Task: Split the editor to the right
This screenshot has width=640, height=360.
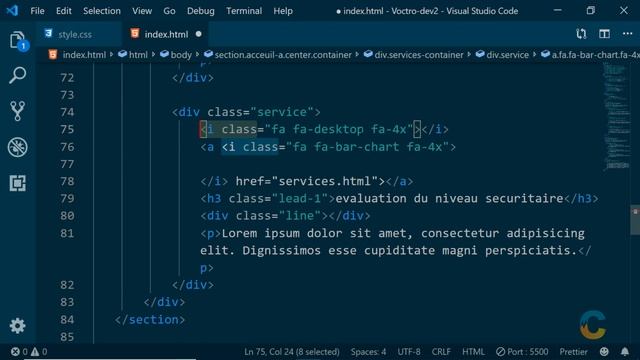Action: click(604, 34)
